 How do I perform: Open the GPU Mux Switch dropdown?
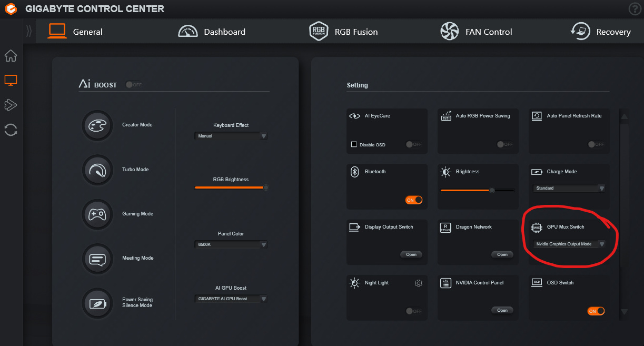(x=569, y=244)
